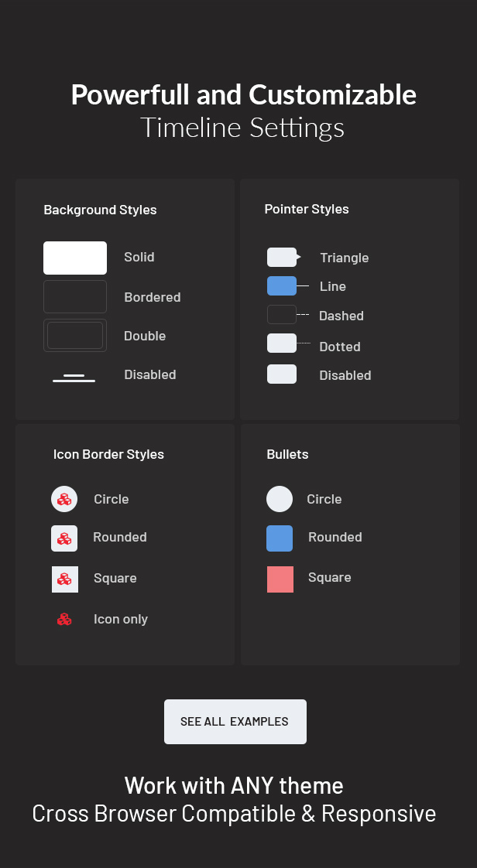The width and height of the screenshot is (477, 868).
Task: Select the blue Rounded bullet
Action: coord(280,538)
